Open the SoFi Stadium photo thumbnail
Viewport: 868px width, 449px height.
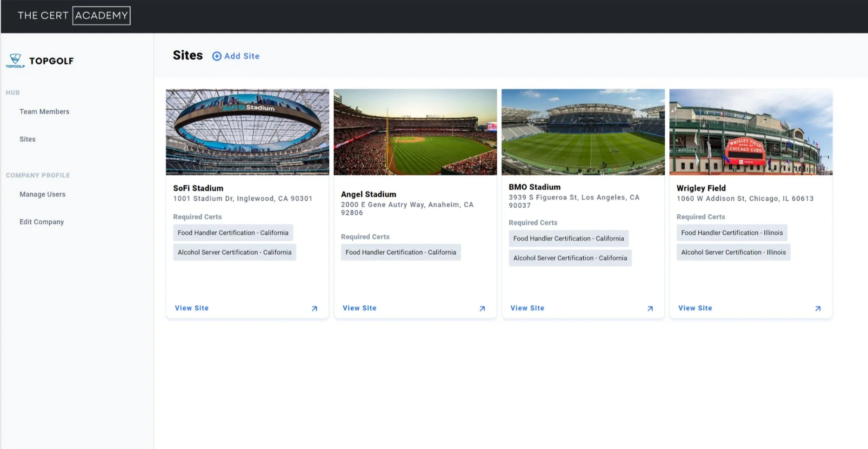coord(247,132)
